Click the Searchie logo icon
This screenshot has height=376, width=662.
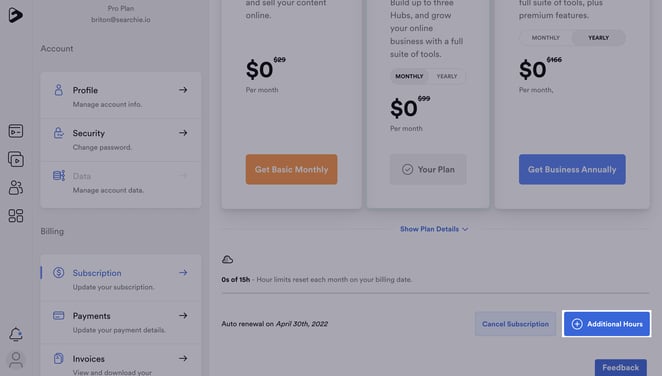[16, 15]
